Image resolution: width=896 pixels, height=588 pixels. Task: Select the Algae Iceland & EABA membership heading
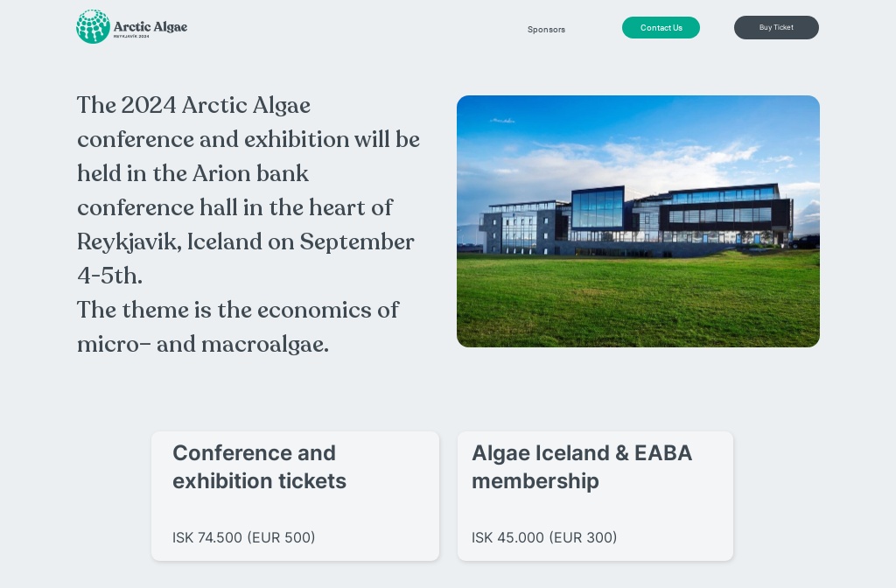tap(582, 467)
